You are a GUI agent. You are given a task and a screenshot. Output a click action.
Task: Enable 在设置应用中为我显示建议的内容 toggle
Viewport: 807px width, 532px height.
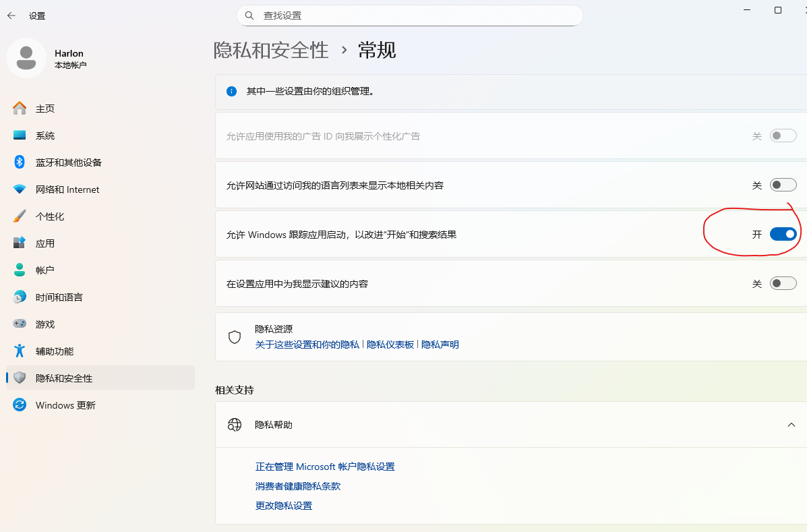click(783, 284)
